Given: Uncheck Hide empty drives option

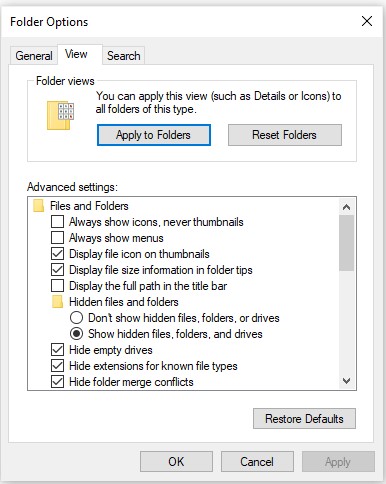Looking at the screenshot, I should [x=57, y=350].
